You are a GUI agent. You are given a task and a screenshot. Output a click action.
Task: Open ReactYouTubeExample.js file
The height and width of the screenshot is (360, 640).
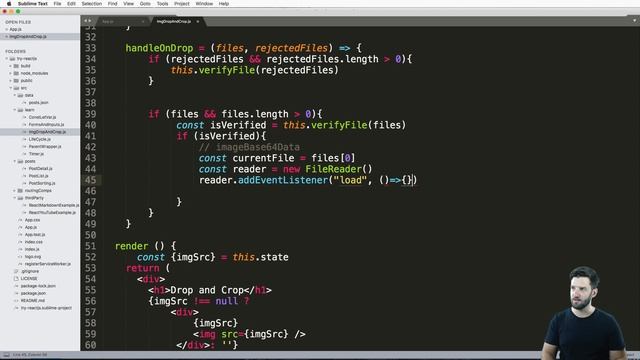click(52, 213)
